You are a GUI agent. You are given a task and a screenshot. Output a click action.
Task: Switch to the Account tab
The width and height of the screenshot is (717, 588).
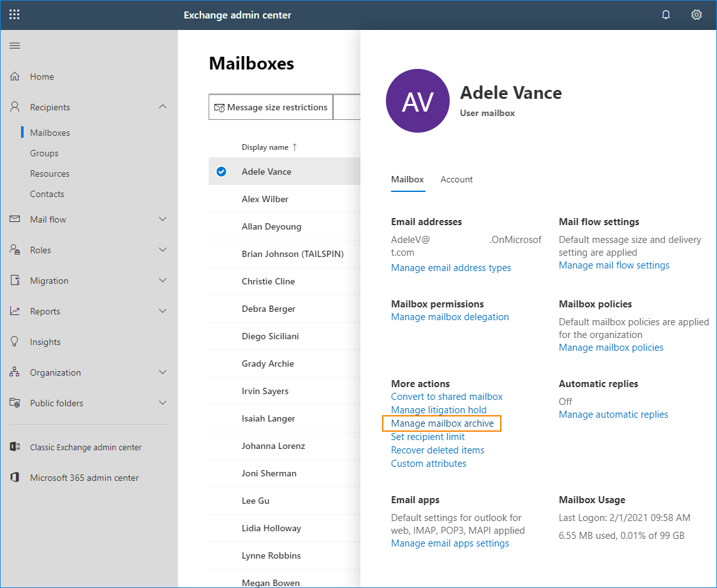coord(456,179)
